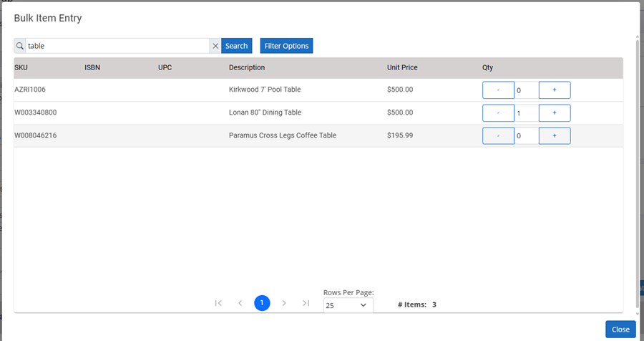The height and width of the screenshot is (341, 644).
Task: Increase quantity for Kirkwood 7' Pool Table
Action: 555,90
